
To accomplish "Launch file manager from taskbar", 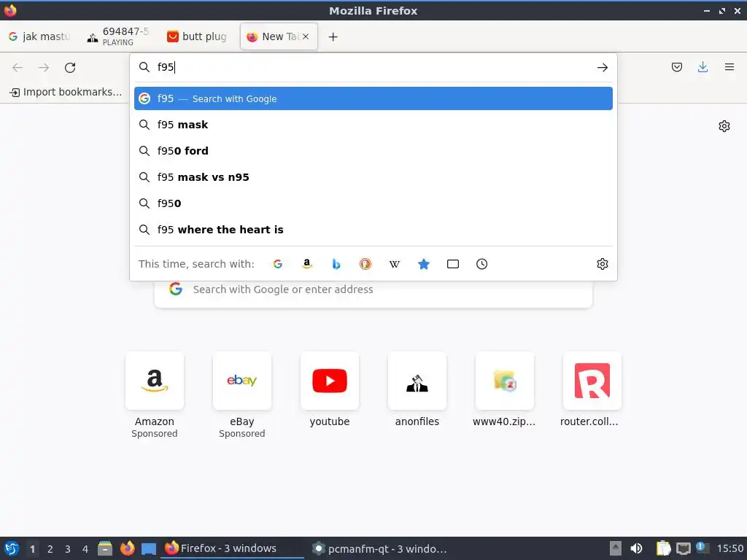I will tap(105, 548).
